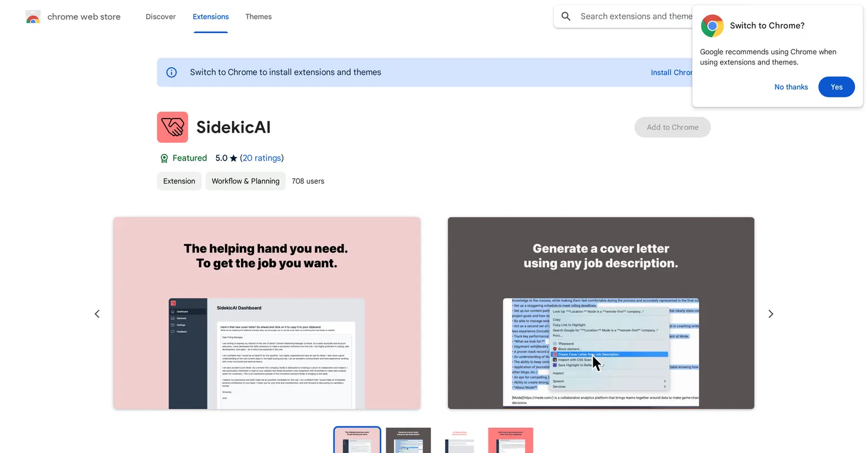
Task: Show the previous screenshot with left arrow
Action: coord(98,314)
